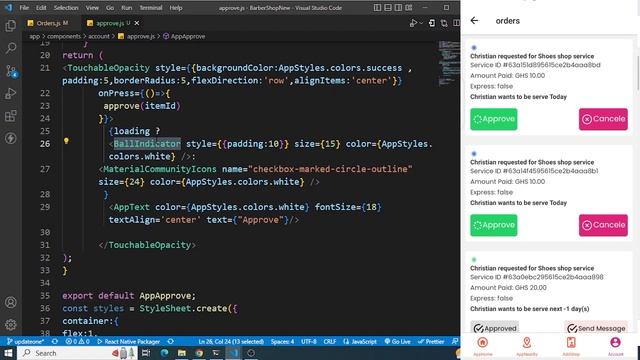Toggle the panel layout icon
Image resolution: width=640 pixels, height=360 pixels.
click(388, 7)
